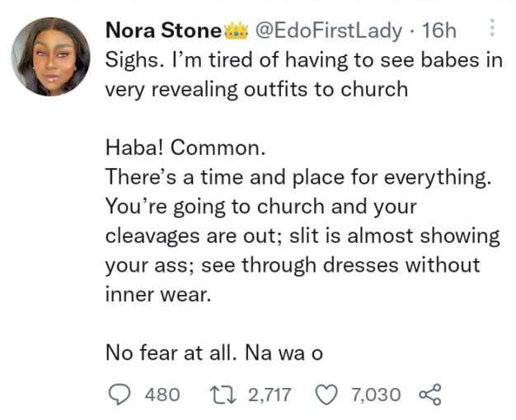The image size is (516, 420).
Task: Click the share icon below the tweet
Action: pyautogui.click(x=430, y=395)
